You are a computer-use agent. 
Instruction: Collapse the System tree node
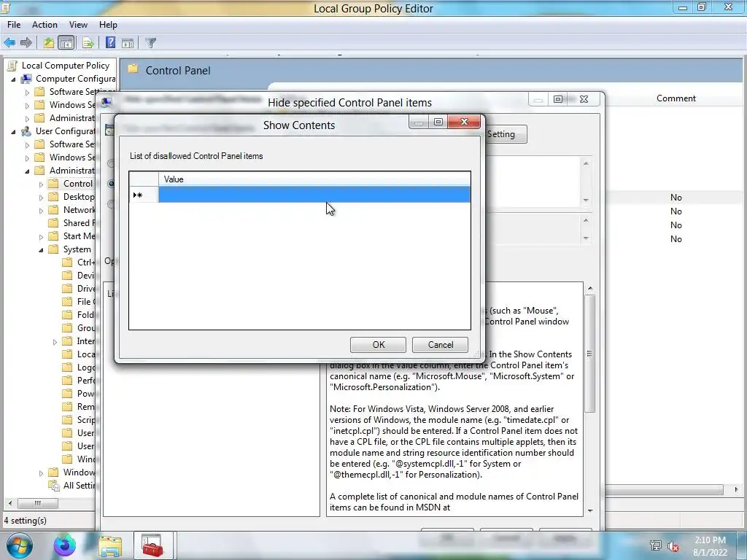tap(41, 249)
